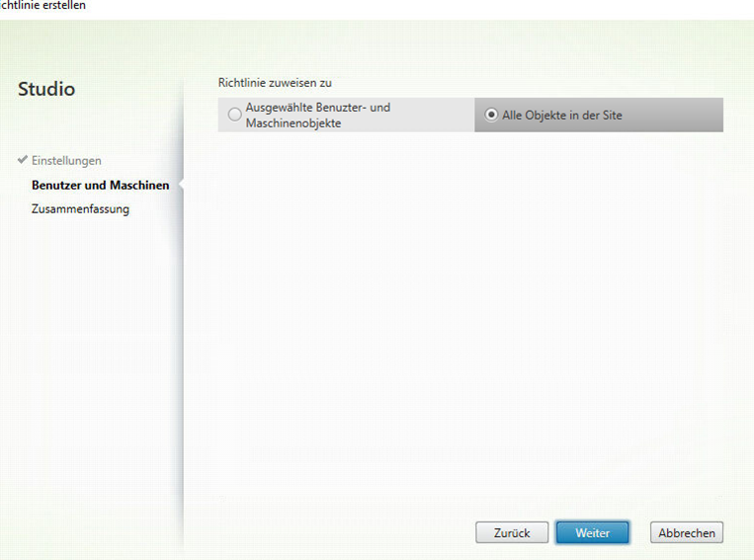
Task: Open the 'Benutzer und Maschinen' step
Action: 100,185
